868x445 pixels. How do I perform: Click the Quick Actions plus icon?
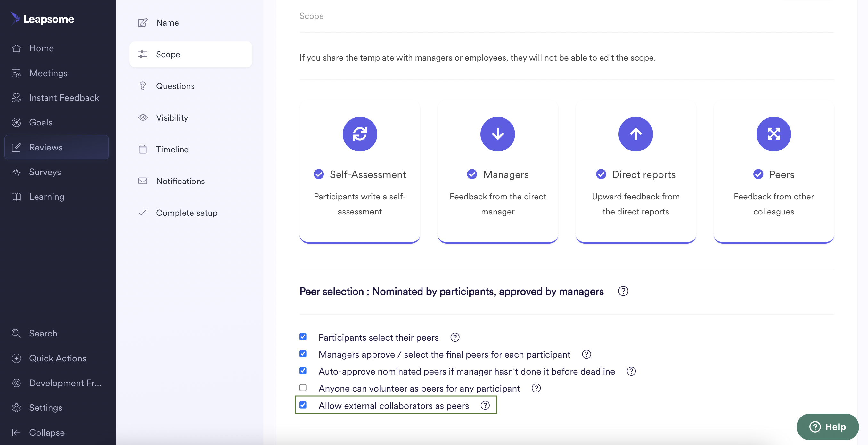(17, 358)
